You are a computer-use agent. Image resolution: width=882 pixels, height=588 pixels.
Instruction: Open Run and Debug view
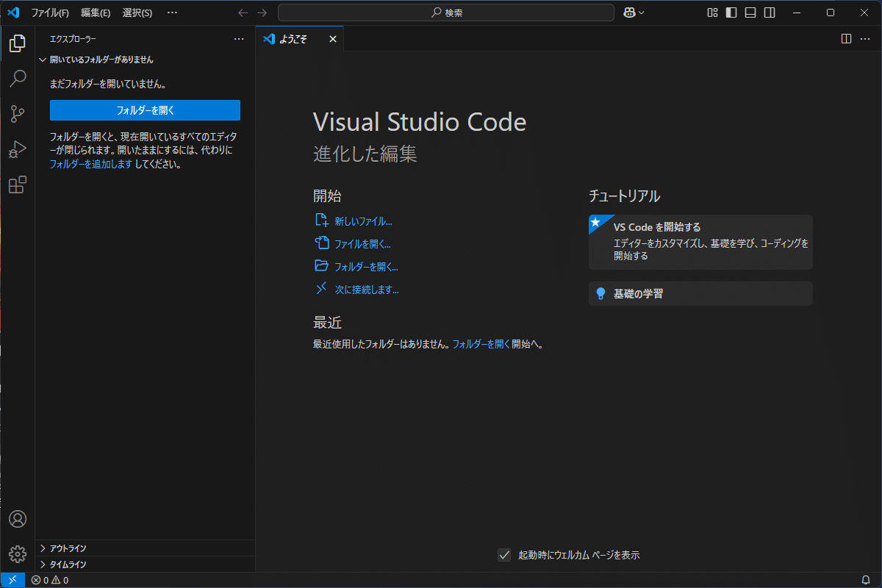pos(18,149)
